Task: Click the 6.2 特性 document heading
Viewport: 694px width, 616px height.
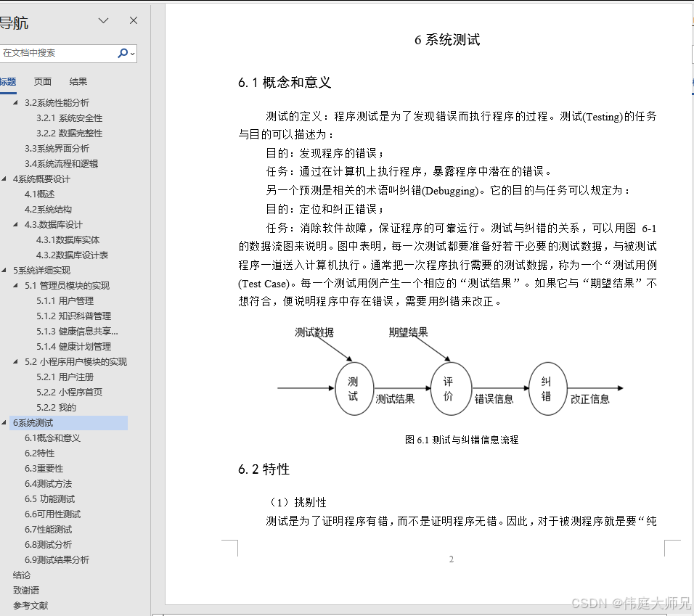Action: [264, 469]
